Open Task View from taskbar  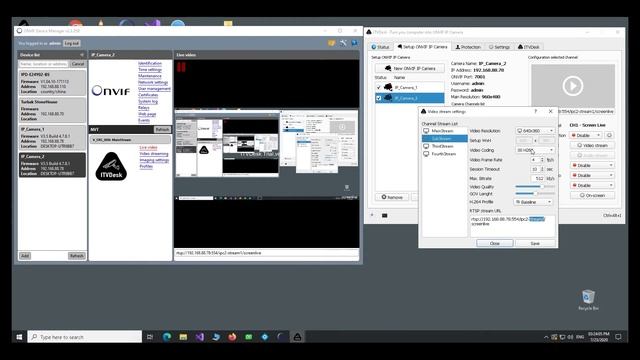tap(150, 337)
